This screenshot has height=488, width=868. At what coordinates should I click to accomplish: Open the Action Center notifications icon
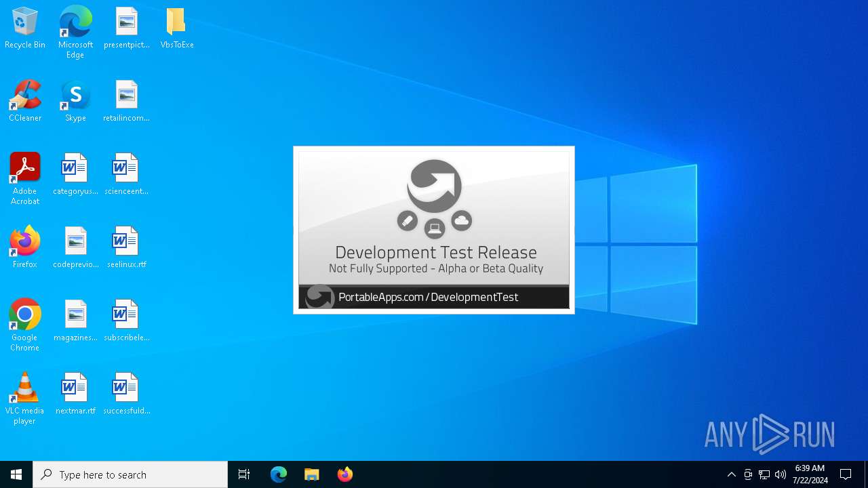click(x=846, y=474)
